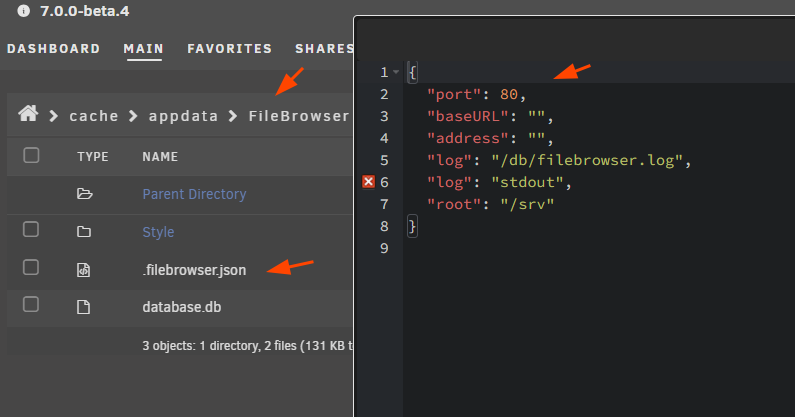Click the home icon in the breadcrumb

[x=28, y=114]
